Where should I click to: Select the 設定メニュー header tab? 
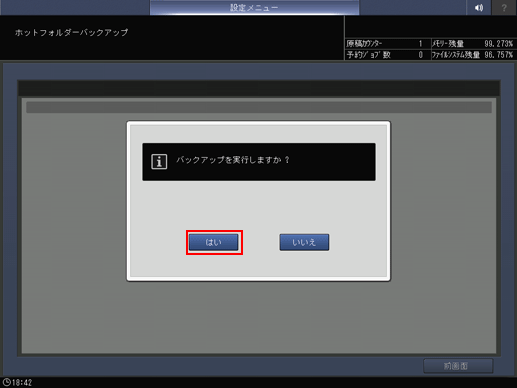point(254,7)
